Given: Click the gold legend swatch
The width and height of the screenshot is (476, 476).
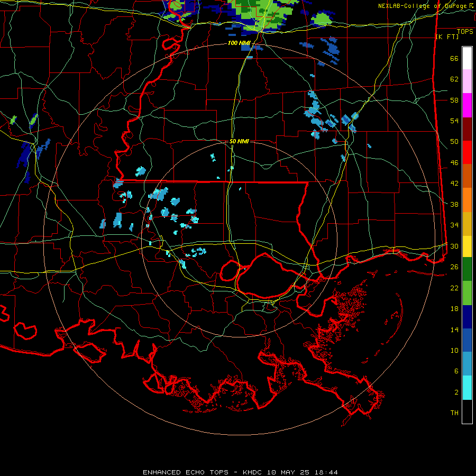Looking at the screenshot, I should (x=467, y=224).
